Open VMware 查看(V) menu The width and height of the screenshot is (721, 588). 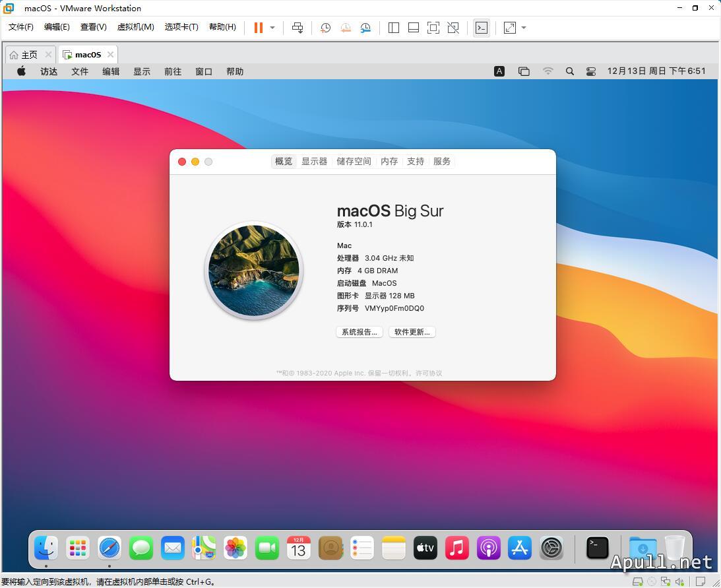94,27
